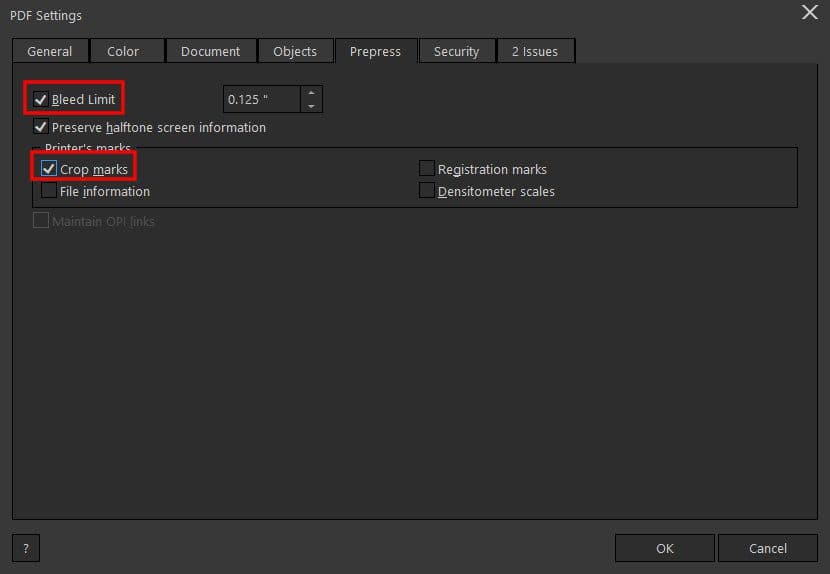Open the Security tab
This screenshot has width=830, height=574.
pyautogui.click(x=456, y=51)
